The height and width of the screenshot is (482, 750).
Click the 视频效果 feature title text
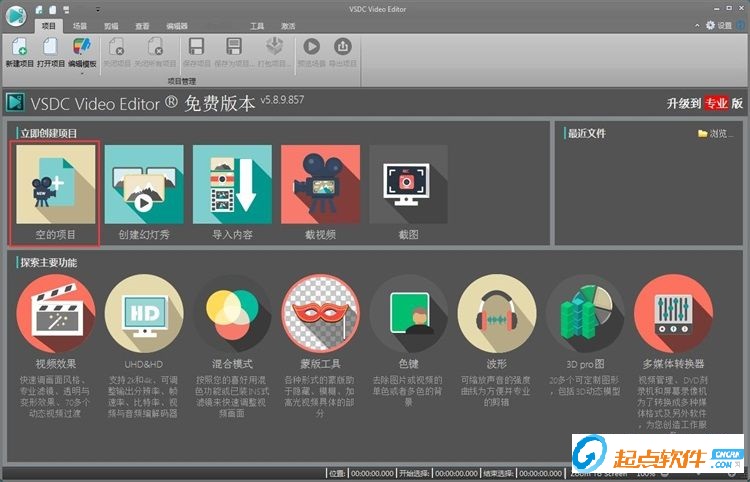pyautogui.click(x=55, y=364)
